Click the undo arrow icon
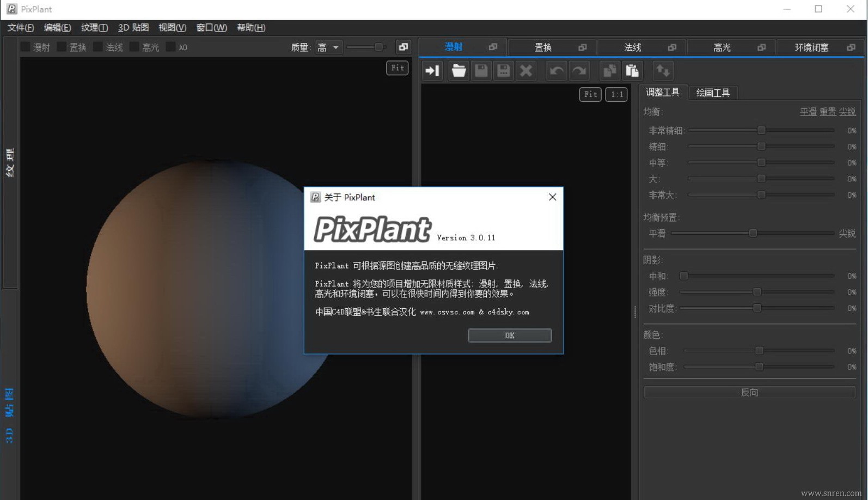 557,71
